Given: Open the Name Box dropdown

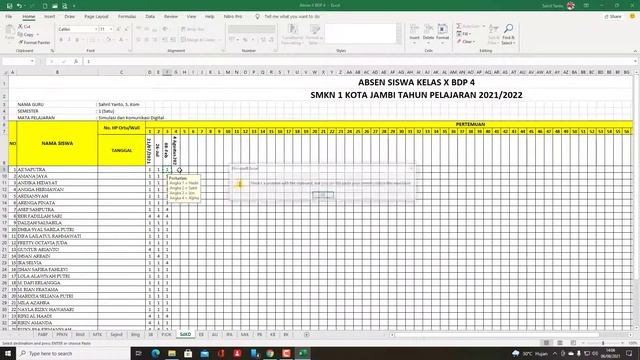Looking at the screenshot, I should [x=32, y=61].
